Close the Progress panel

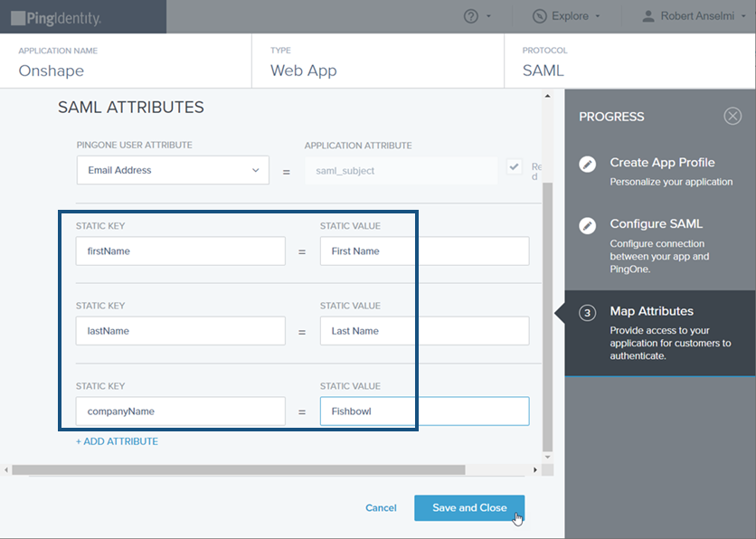(x=732, y=116)
